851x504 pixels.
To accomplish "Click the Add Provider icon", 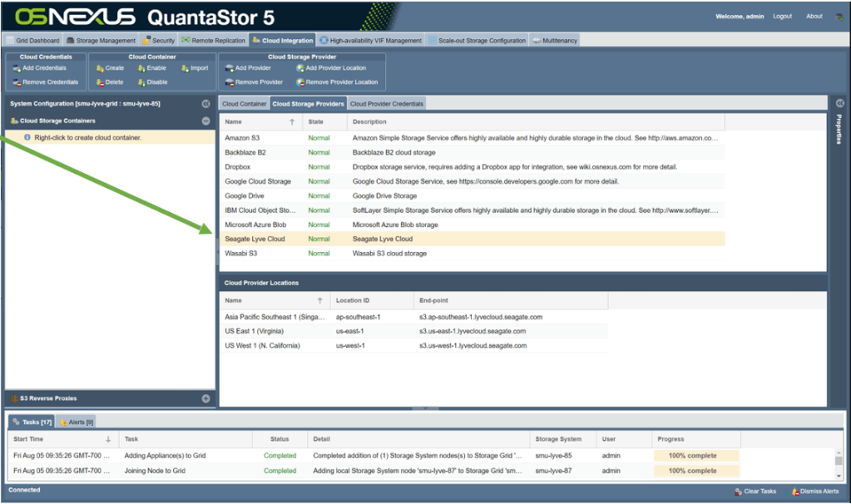I will click(x=229, y=68).
